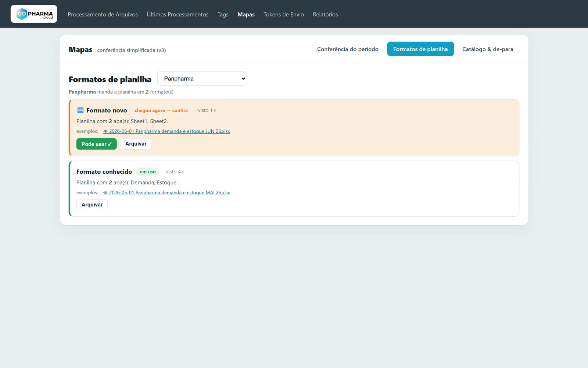Click the 'conferência simplificada (v3)' subtitle

click(x=131, y=50)
